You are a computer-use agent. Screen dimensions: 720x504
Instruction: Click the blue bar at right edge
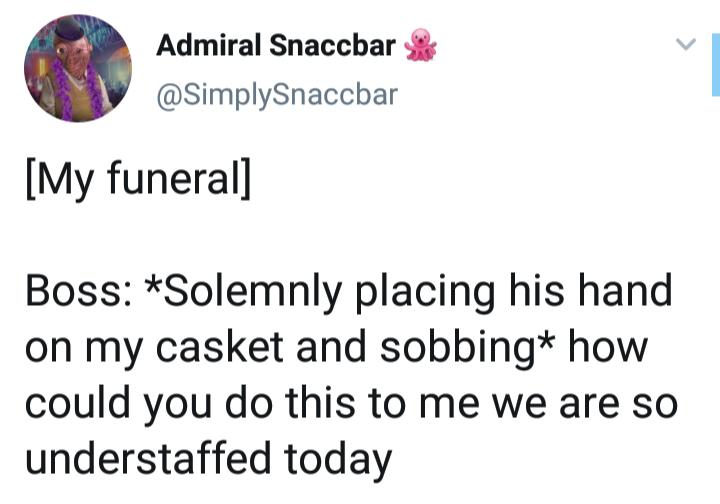click(x=716, y=65)
